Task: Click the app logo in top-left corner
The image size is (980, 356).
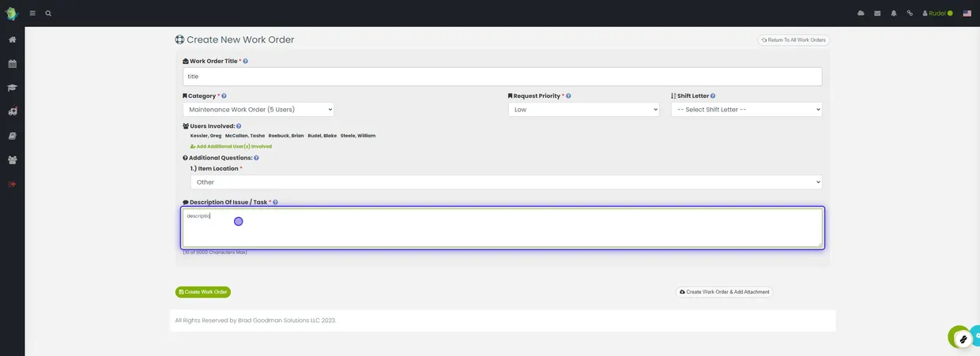Action: click(x=12, y=13)
